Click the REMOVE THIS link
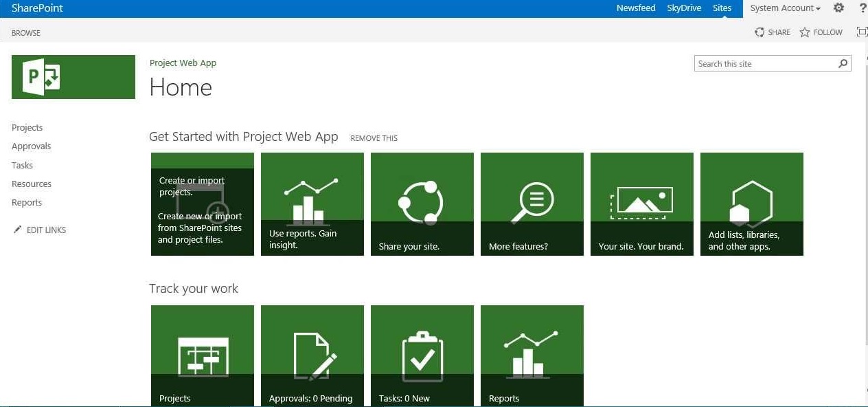Viewport: 868px width, 407px height. pyautogui.click(x=374, y=138)
